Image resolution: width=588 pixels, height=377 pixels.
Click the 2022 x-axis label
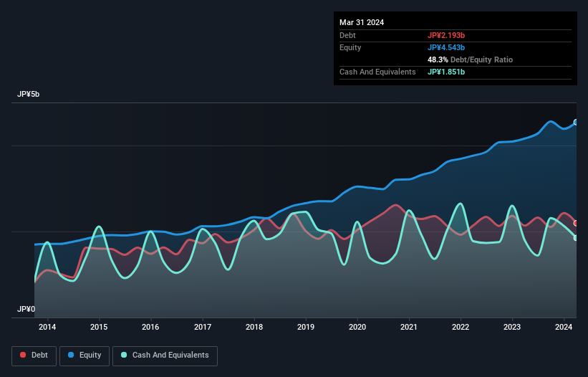(461, 327)
